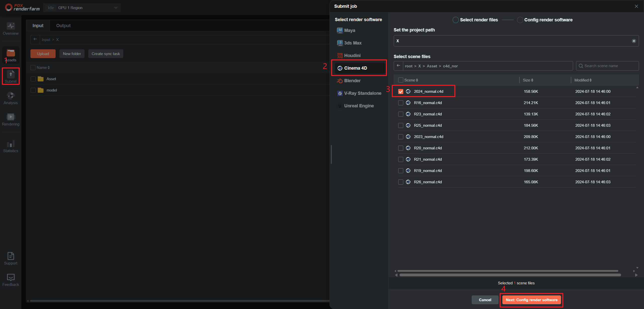
Task: Open the GPU 1 Region dropdown
Action: tap(82, 8)
